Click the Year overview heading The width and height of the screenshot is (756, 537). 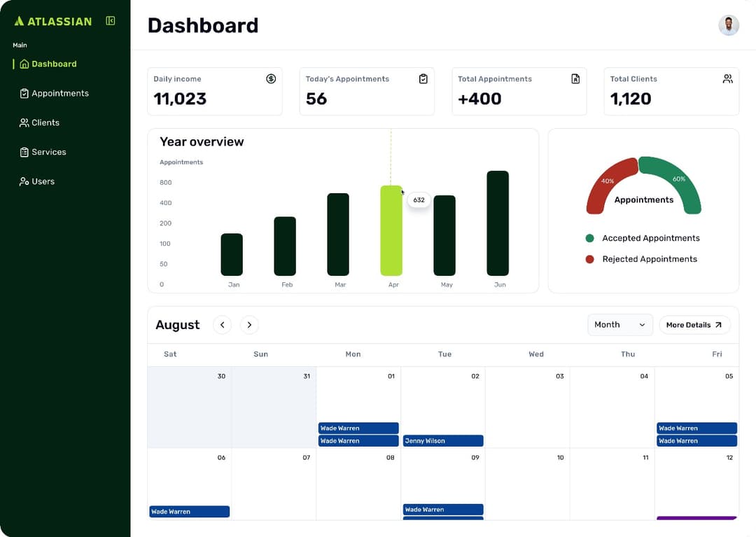coord(202,141)
